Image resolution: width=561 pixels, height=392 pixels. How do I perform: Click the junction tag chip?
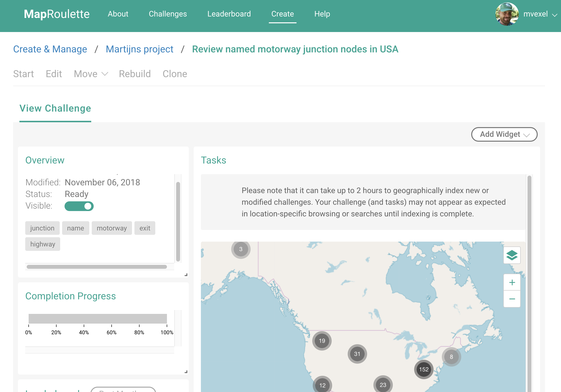click(42, 228)
